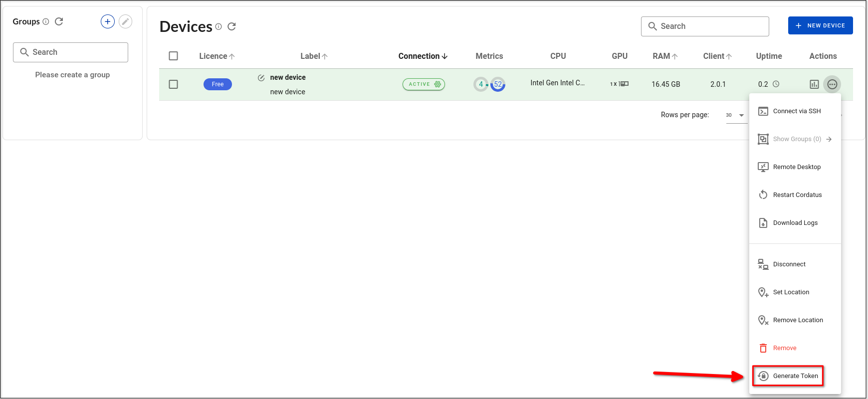Refresh the Groups list
Screen dimensions: 868x399
coord(59,21)
